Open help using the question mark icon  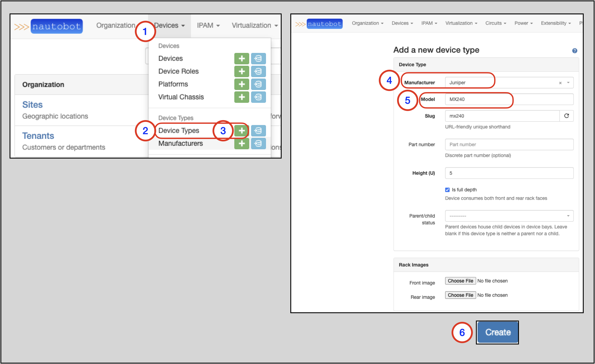575,51
